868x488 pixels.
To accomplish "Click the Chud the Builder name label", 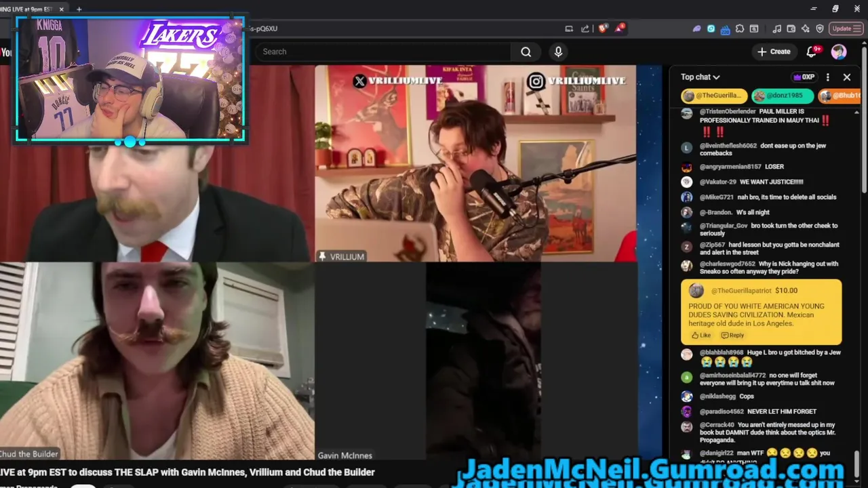I will point(29,454).
